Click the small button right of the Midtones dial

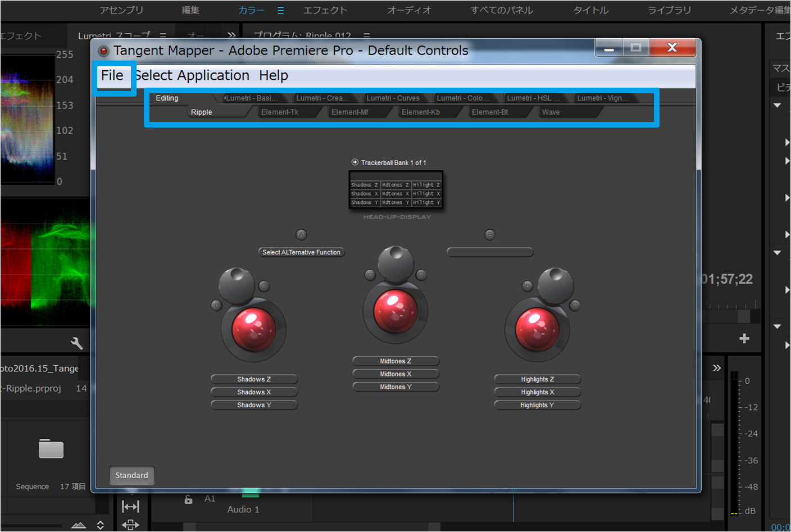[421, 275]
